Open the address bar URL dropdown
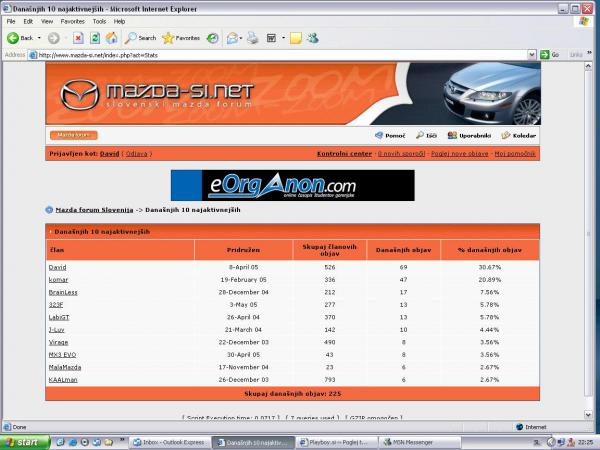The width and height of the screenshot is (600, 450). 533,55
